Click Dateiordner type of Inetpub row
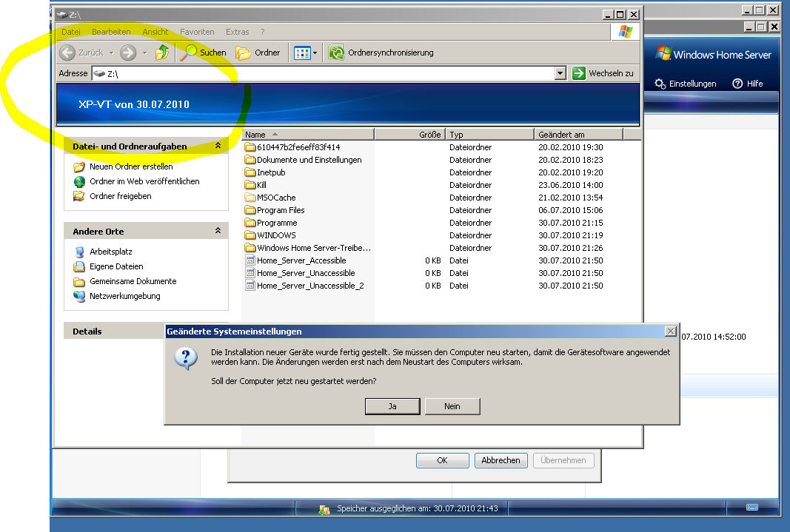This screenshot has width=790, height=532. (x=471, y=172)
